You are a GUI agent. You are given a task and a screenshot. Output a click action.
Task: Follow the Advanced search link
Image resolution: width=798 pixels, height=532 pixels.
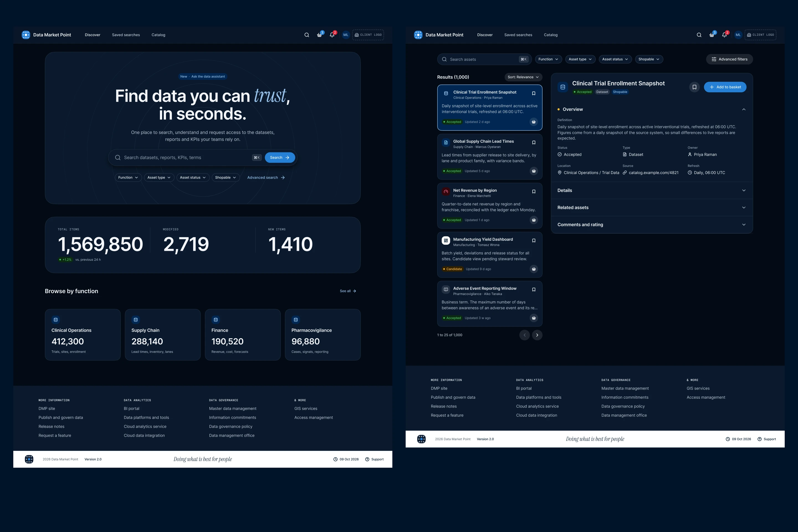click(266, 177)
